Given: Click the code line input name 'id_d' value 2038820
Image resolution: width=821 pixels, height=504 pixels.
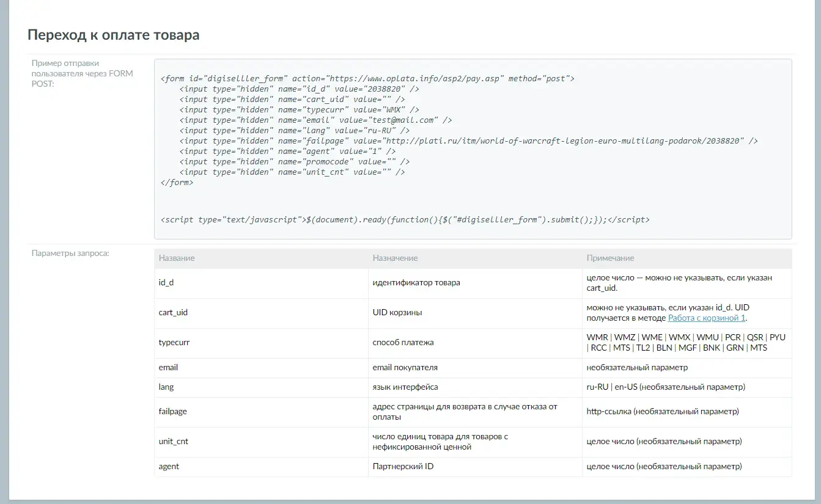Looking at the screenshot, I should coord(300,89).
